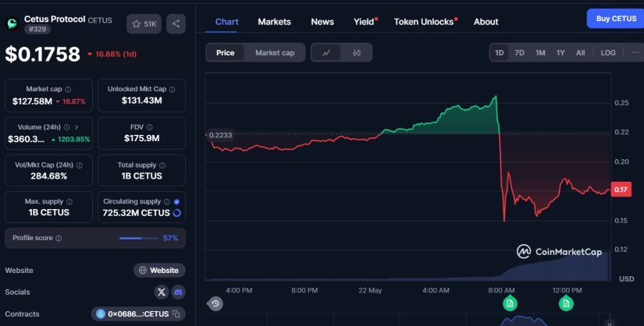Screen dimensions: 644x326
Task: Open the 12:00 PM news event marker
Action: (x=566, y=304)
